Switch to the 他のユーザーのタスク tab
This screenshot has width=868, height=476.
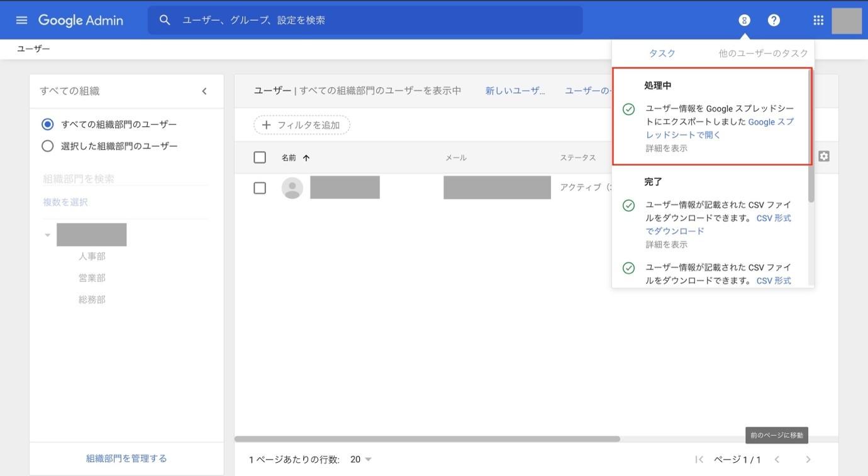[x=763, y=53]
